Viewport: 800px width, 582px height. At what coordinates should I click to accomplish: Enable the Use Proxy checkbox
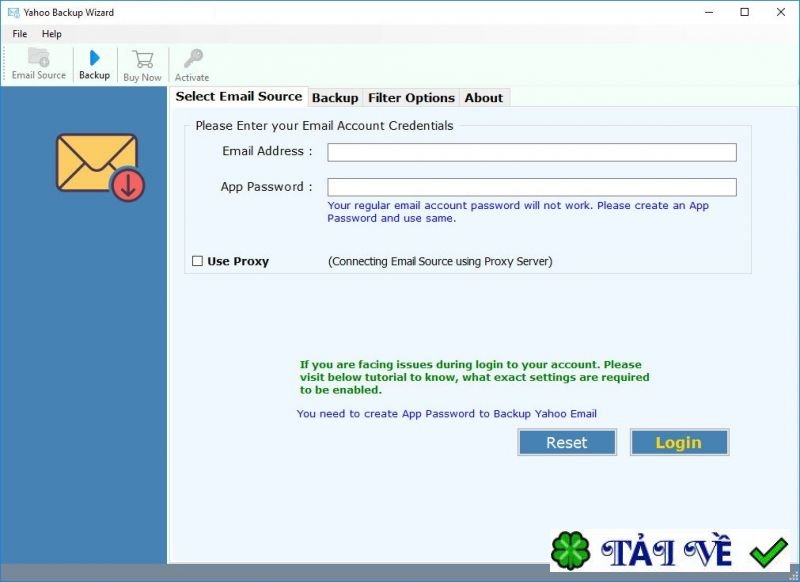(197, 261)
